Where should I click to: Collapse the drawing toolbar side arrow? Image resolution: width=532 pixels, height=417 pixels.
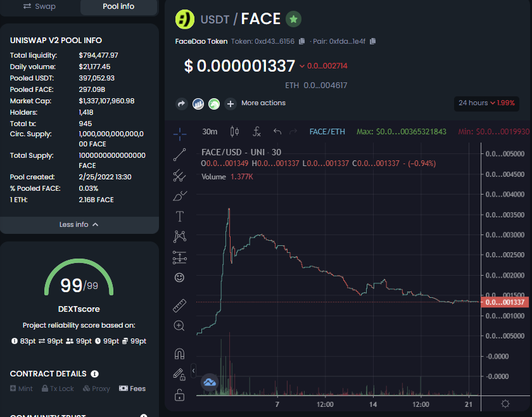pos(193,371)
